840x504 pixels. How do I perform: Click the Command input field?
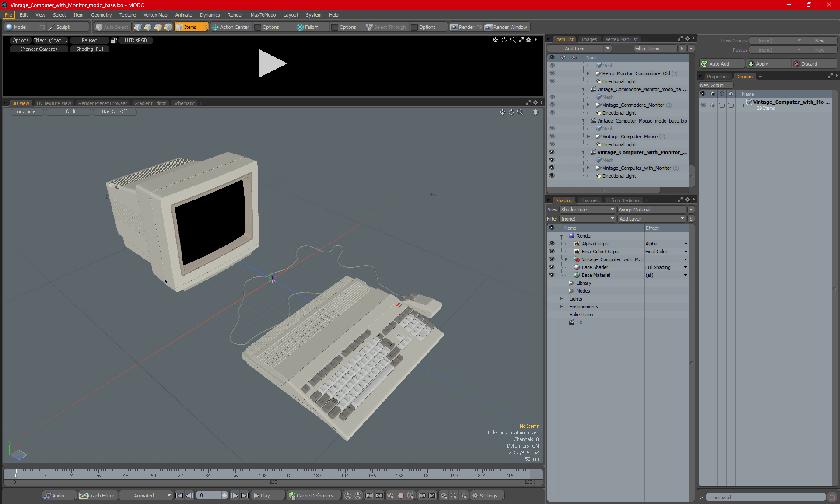pyautogui.click(x=765, y=497)
